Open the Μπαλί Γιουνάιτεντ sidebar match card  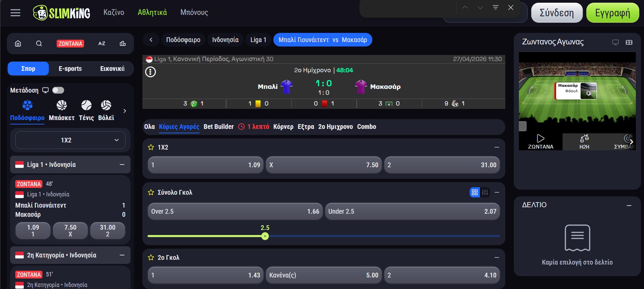click(70, 210)
